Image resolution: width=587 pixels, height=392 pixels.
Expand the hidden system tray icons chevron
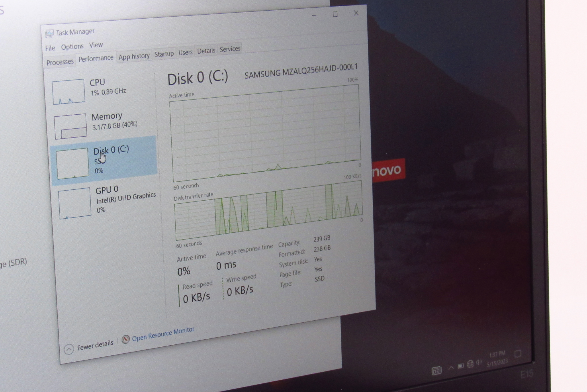coord(451,367)
